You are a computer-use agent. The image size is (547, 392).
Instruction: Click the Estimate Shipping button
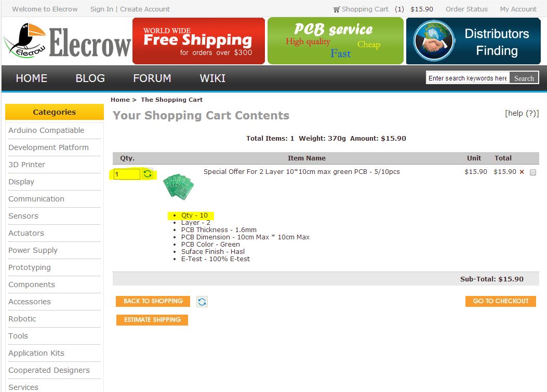(x=152, y=320)
